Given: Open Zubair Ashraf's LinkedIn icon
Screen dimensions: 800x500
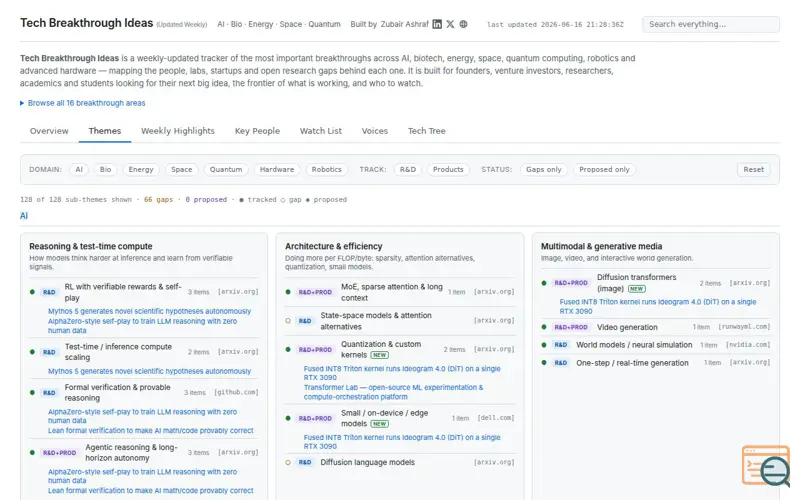Looking at the screenshot, I should click(437, 24).
